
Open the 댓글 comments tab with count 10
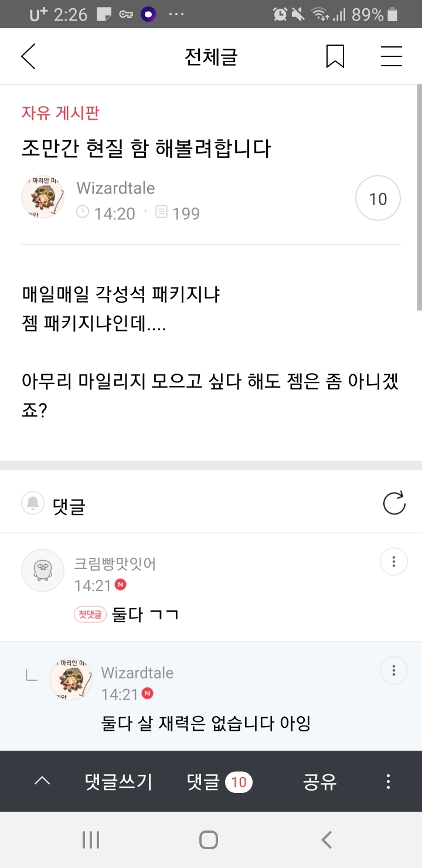pos(219,781)
